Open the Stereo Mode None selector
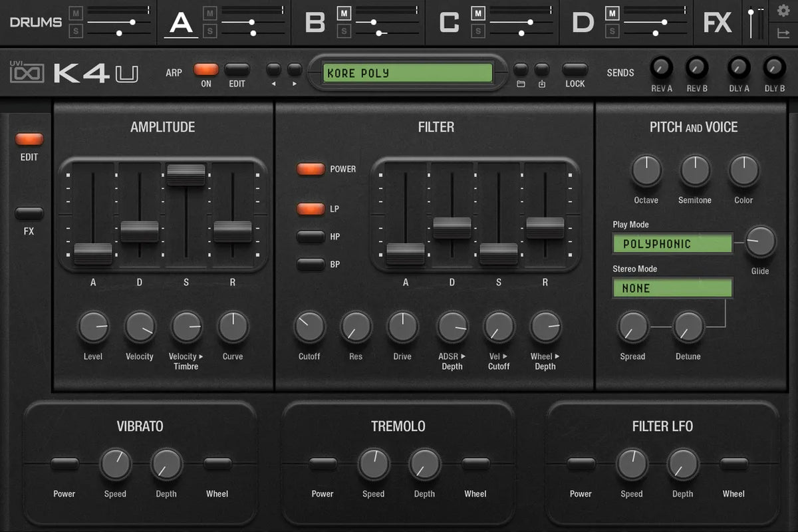 [x=672, y=288]
